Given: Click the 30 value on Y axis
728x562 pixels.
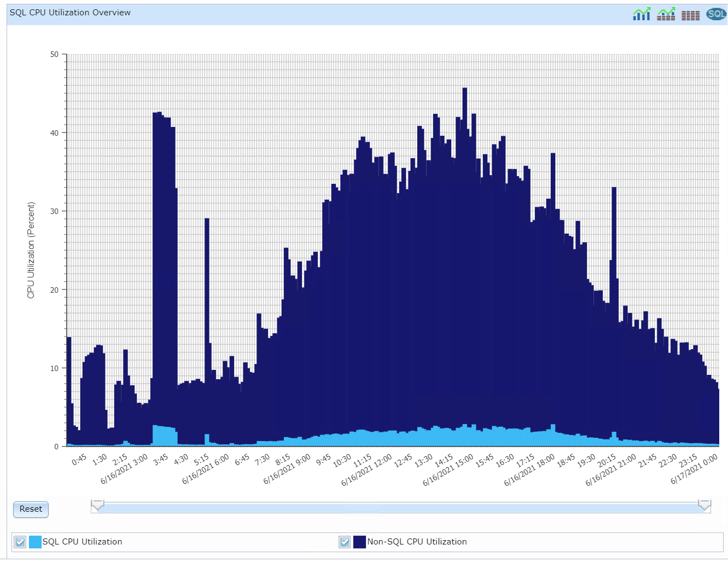Looking at the screenshot, I should pyautogui.click(x=54, y=211).
